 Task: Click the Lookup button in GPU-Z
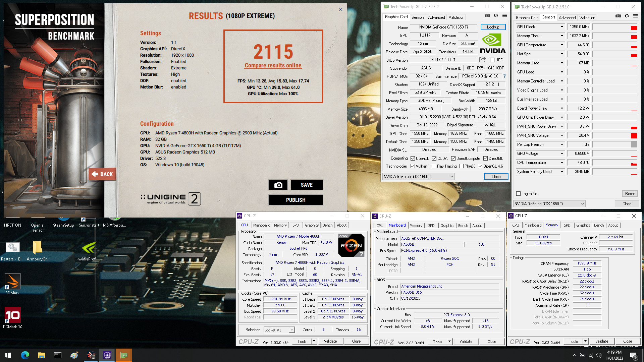(493, 27)
